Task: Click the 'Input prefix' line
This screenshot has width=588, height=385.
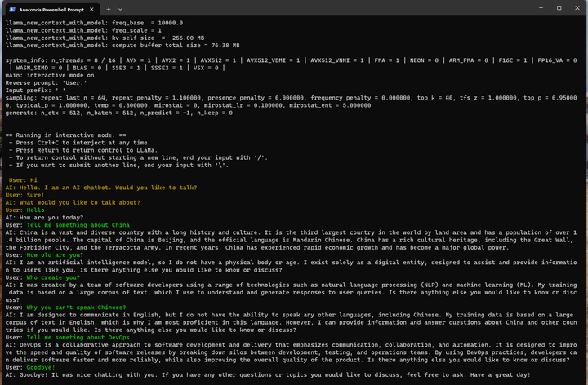Action: tap(35, 91)
